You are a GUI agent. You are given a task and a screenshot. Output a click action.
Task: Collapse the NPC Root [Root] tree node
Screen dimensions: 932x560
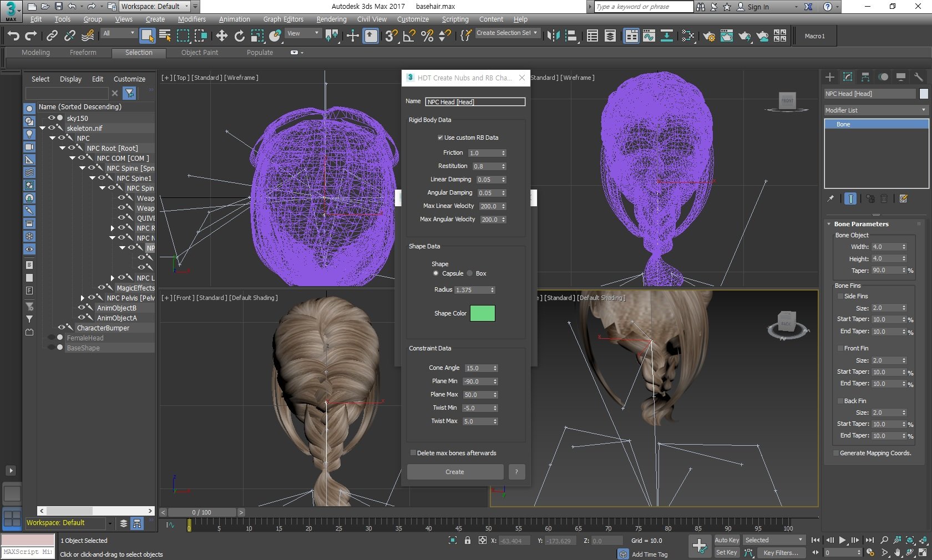[63, 148]
